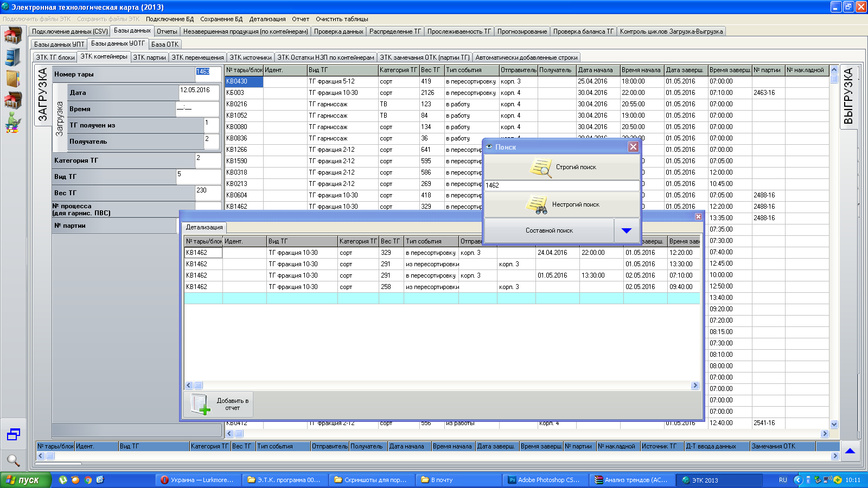Select the Детализация tab
Screen dimensions: 868x488
click(204, 227)
